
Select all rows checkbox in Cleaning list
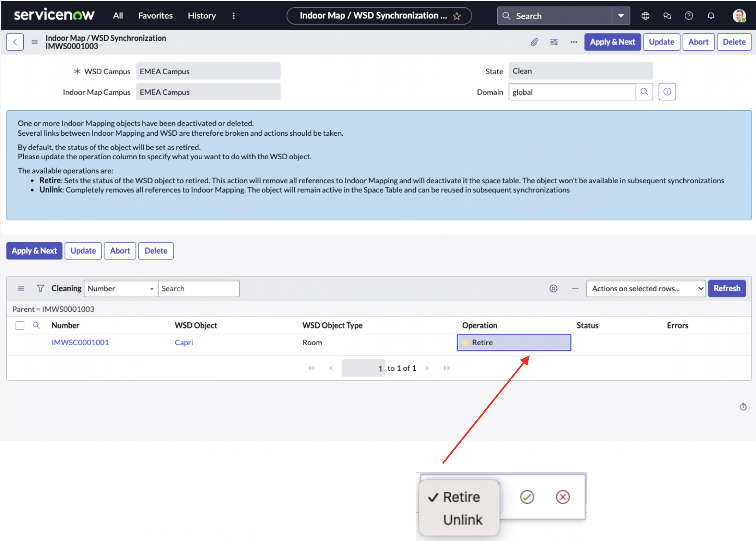pos(20,325)
